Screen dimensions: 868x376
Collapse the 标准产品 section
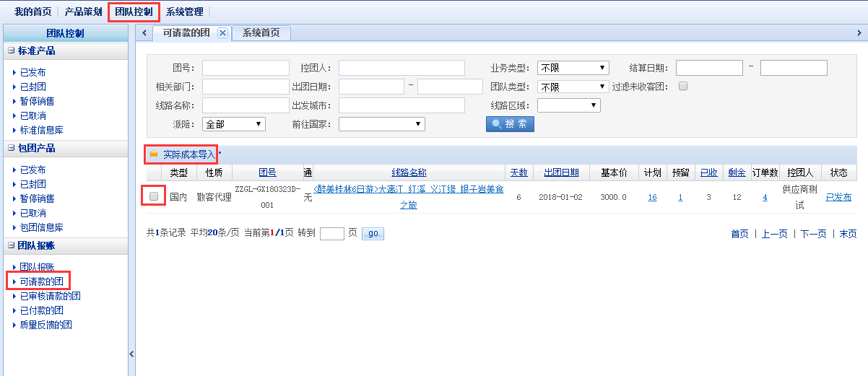click(12, 51)
